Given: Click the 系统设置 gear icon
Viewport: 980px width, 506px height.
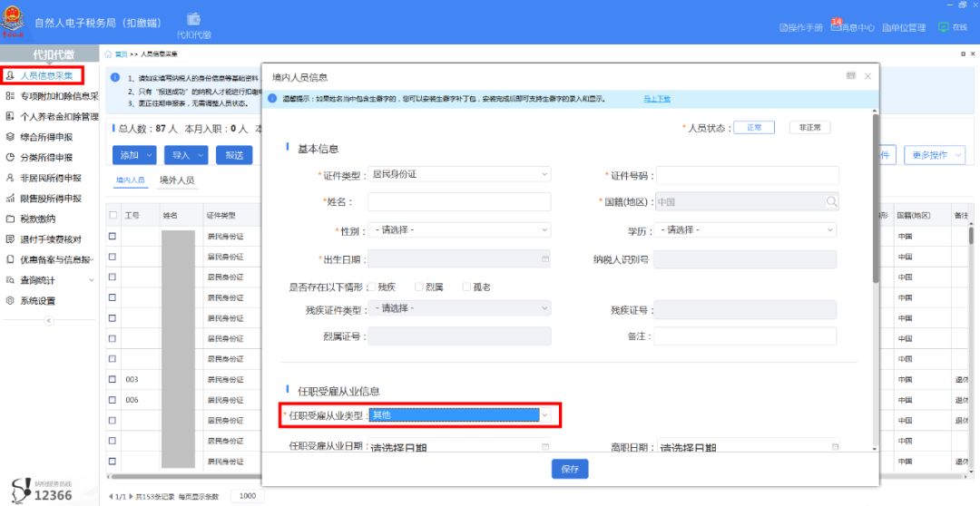Looking at the screenshot, I should tap(9, 300).
